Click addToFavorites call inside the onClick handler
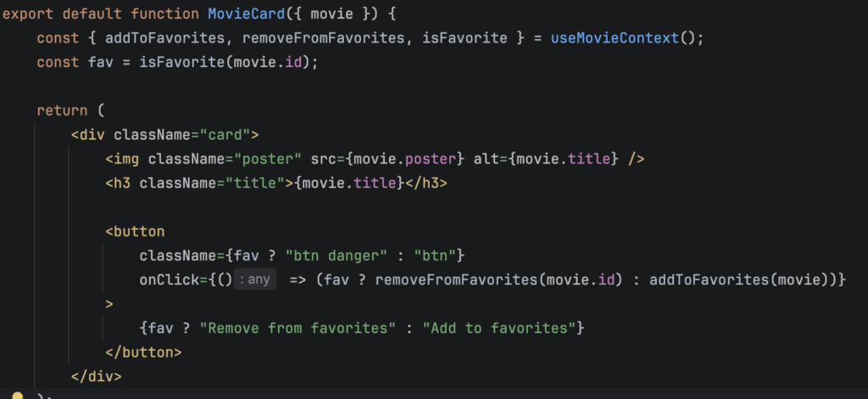The width and height of the screenshot is (868, 399). [x=708, y=279]
